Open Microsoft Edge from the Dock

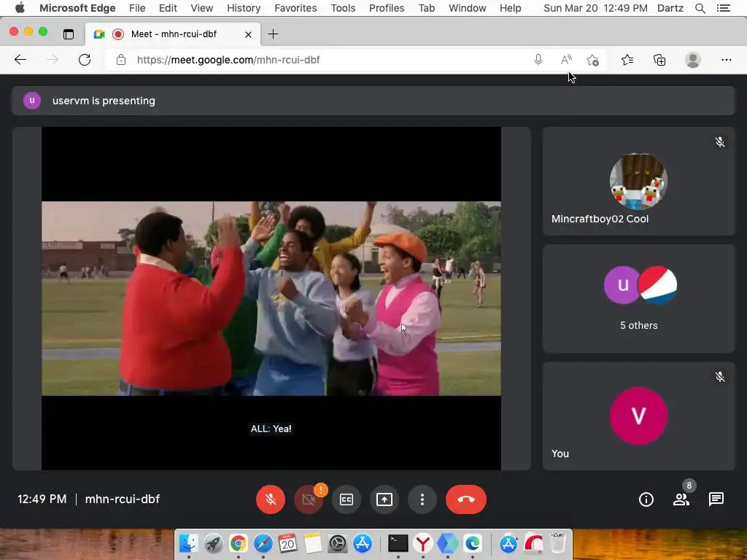click(472, 542)
